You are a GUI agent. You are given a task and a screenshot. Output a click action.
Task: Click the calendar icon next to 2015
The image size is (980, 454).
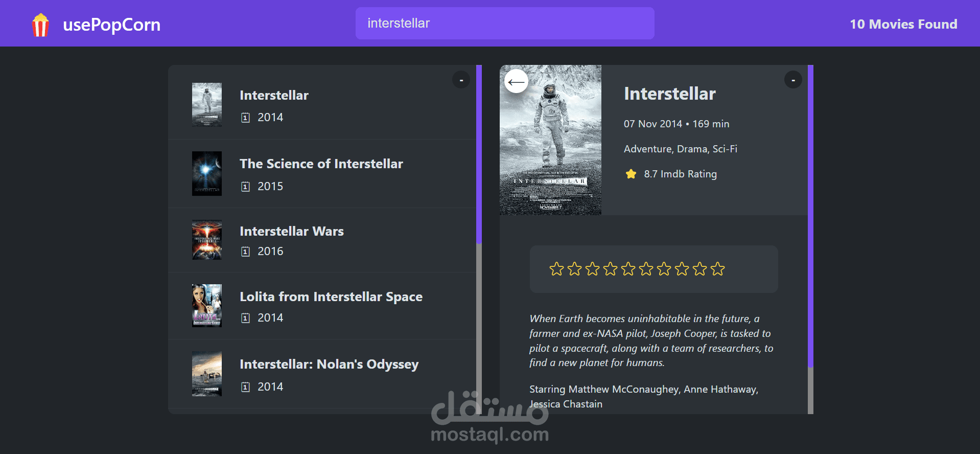pos(246,187)
